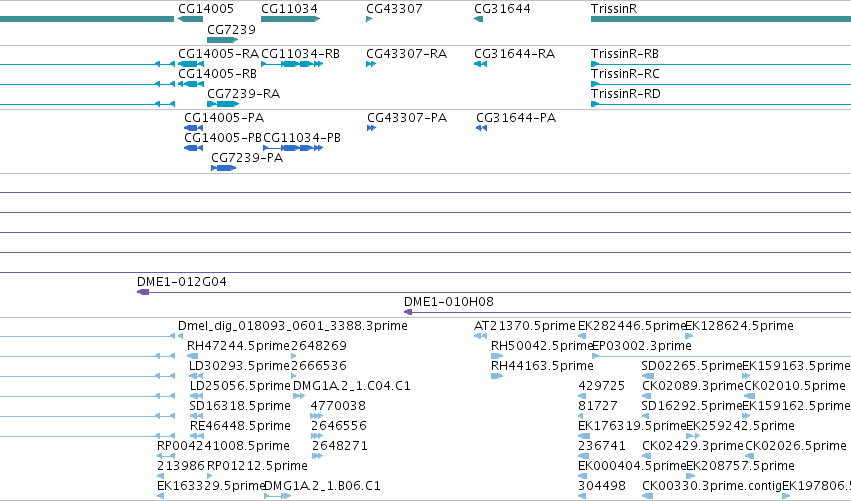Select the CG7239 gene feature
The image size is (851, 501).
223,40
